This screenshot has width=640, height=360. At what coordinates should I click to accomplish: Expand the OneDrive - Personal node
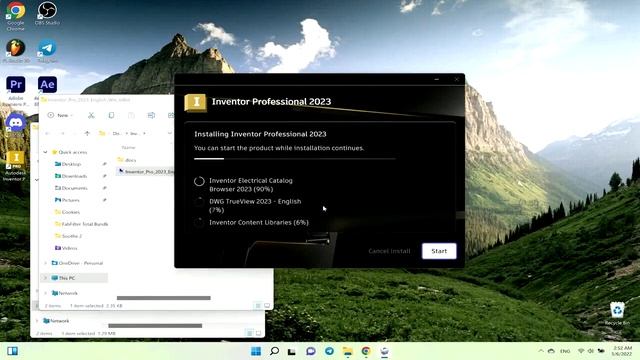coord(45,263)
